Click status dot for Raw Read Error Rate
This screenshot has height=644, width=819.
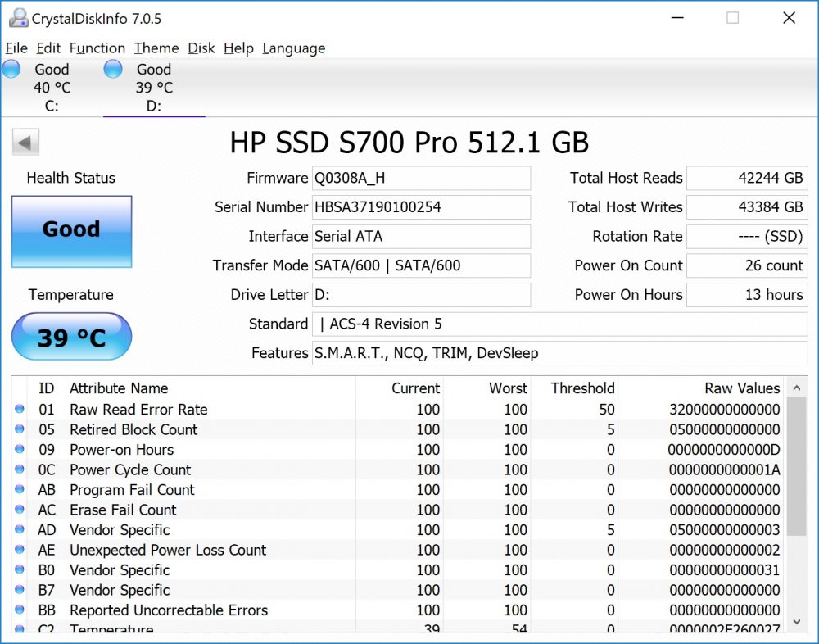[20, 409]
